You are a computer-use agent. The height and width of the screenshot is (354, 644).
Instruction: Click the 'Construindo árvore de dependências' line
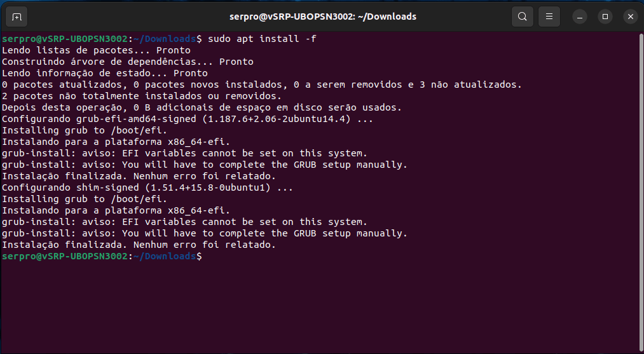coord(127,62)
